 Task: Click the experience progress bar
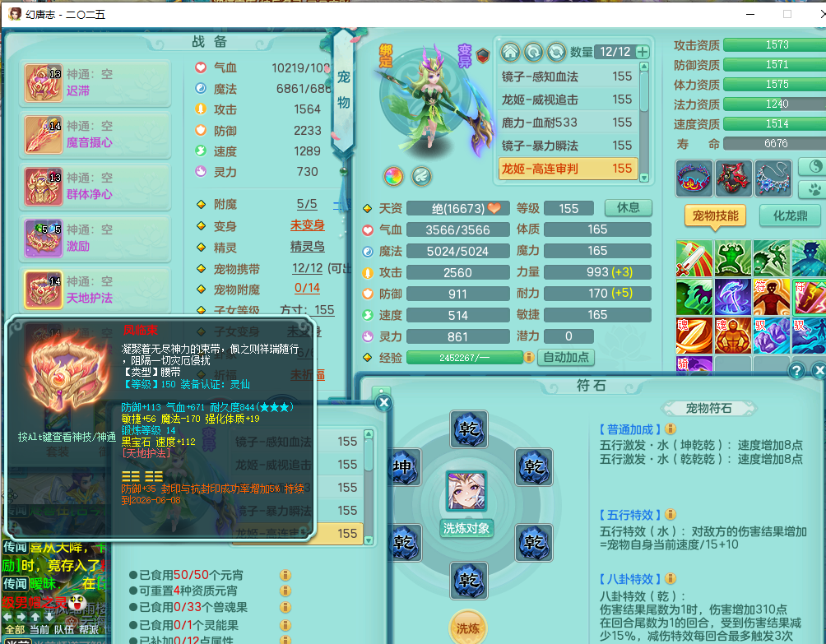pos(465,358)
